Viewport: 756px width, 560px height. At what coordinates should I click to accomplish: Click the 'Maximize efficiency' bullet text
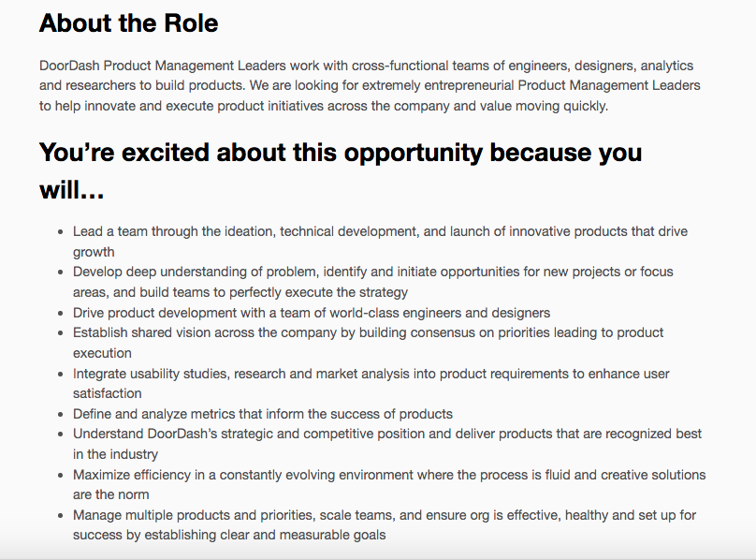coord(389,484)
